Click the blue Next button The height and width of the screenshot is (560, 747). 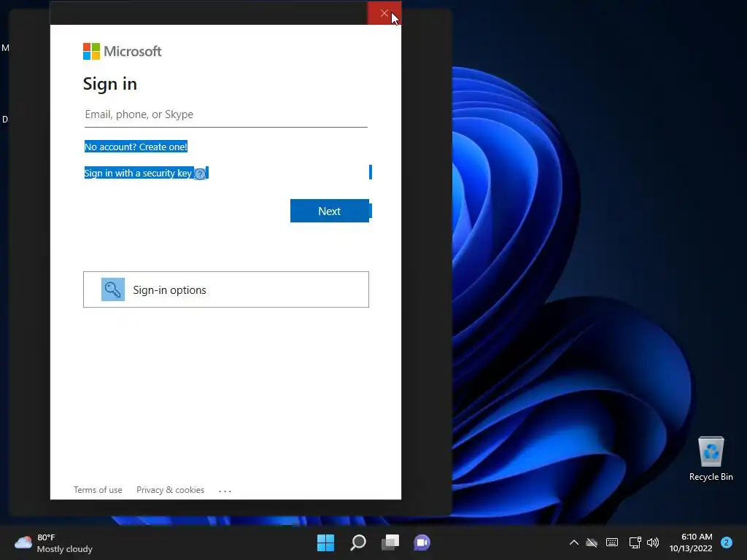330,211
